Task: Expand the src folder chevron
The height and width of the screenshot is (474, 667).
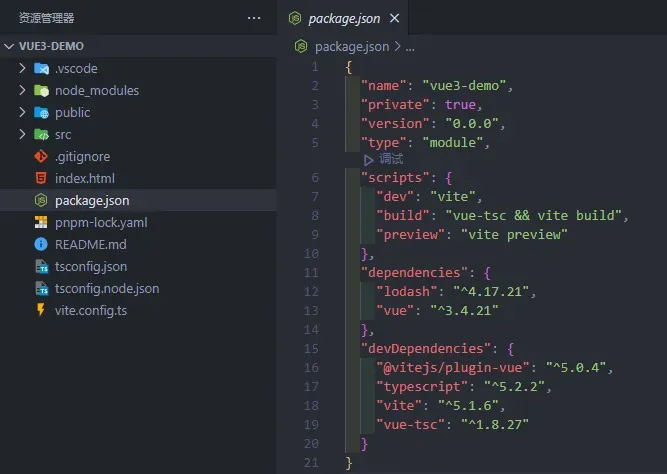Action: (x=23, y=135)
